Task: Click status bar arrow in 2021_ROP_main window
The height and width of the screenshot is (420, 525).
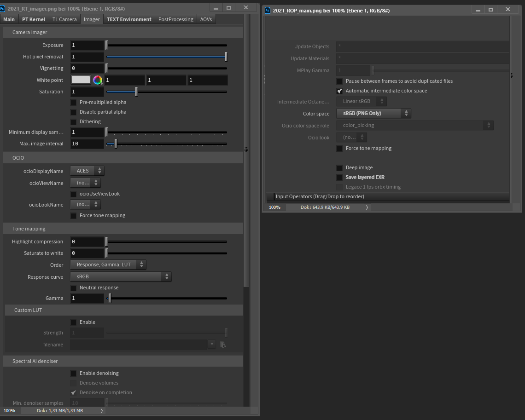Action: [x=367, y=207]
